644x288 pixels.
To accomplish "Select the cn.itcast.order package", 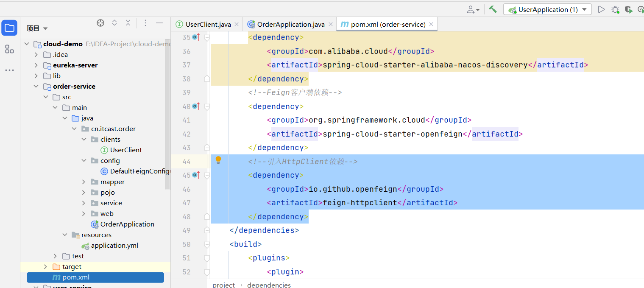I will 113,129.
